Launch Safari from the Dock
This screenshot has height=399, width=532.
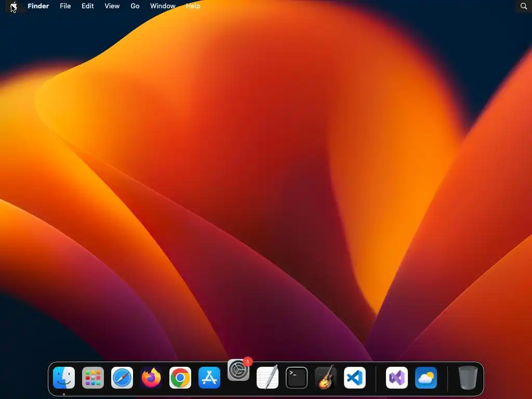click(x=122, y=378)
